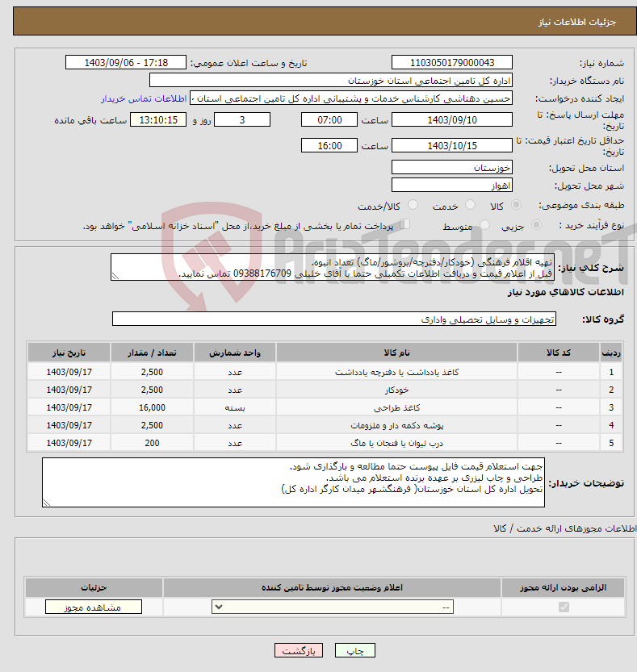Click the resize handle of need description textarea
Image resolution: width=637 pixels, height=672 pixels.
[x=115, y=276]
